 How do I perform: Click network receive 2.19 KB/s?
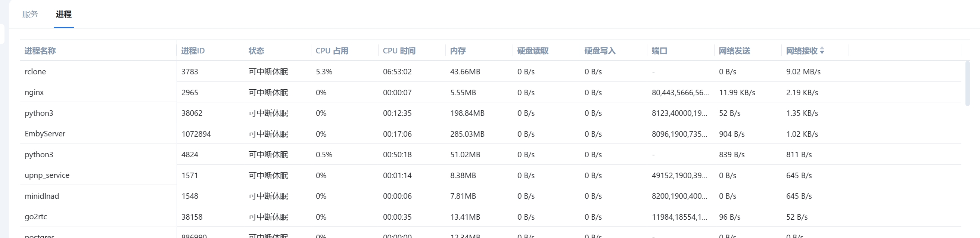coord(802,93)
